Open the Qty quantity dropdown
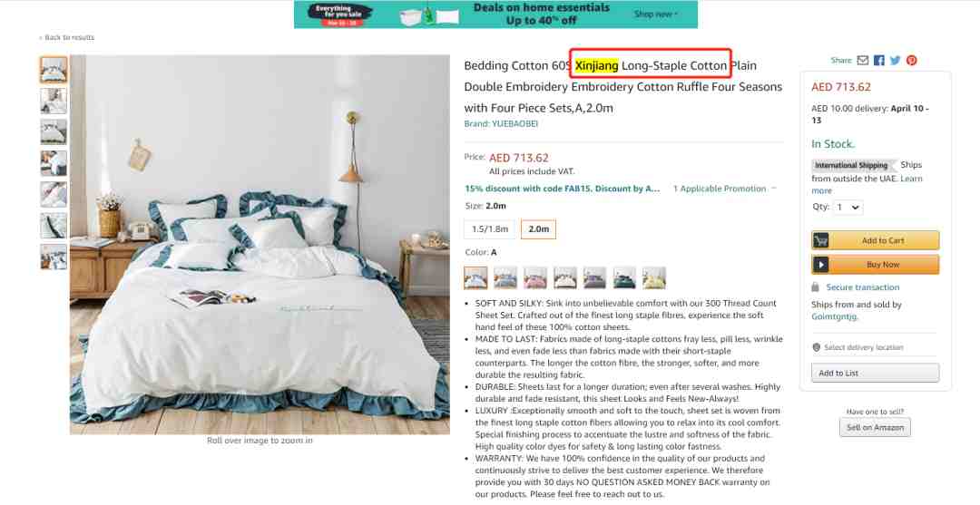980x505 pixels. coord(848,208)
